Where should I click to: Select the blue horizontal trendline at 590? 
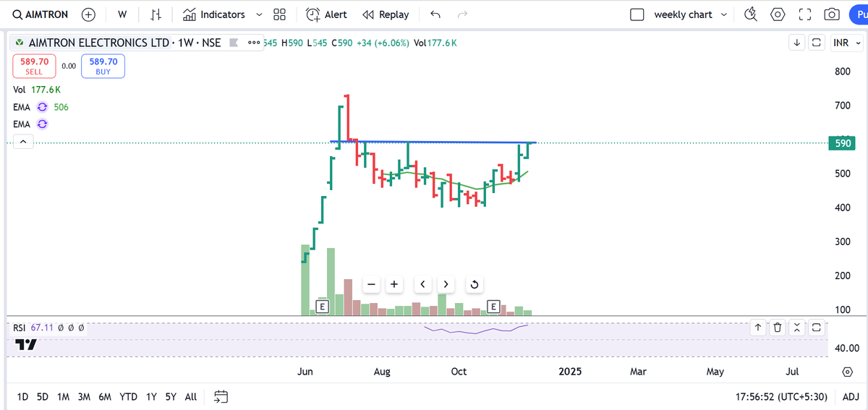(434, 142)
